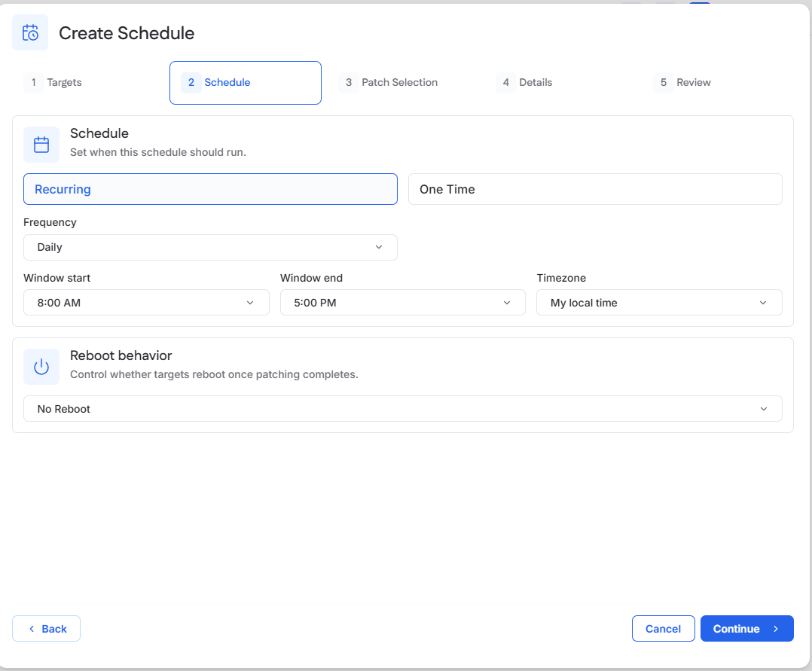Select the Recurring schedule option
Viewport: 812px width, 671px height.
(210, 189)
